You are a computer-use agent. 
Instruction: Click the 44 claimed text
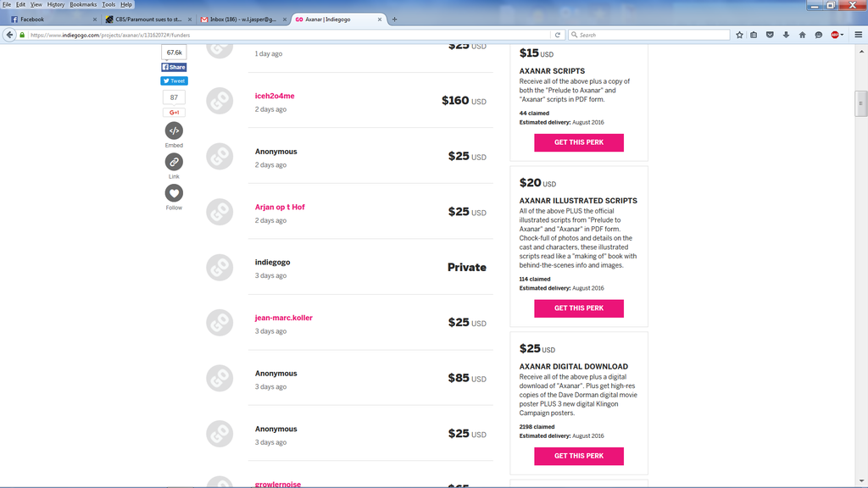(x=534, y=113)
